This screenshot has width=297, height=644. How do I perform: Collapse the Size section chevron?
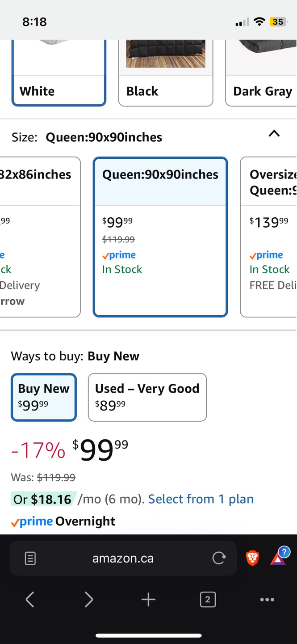[274, 134]
